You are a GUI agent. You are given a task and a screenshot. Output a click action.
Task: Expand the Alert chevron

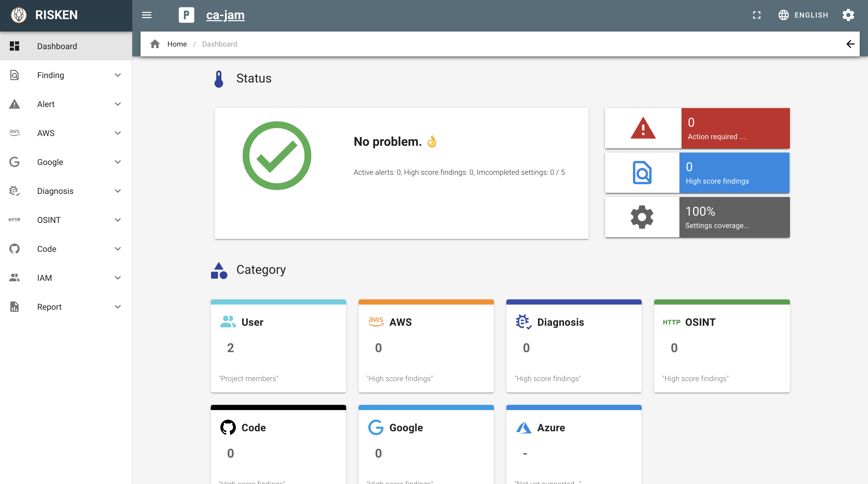tap(118, 104)
